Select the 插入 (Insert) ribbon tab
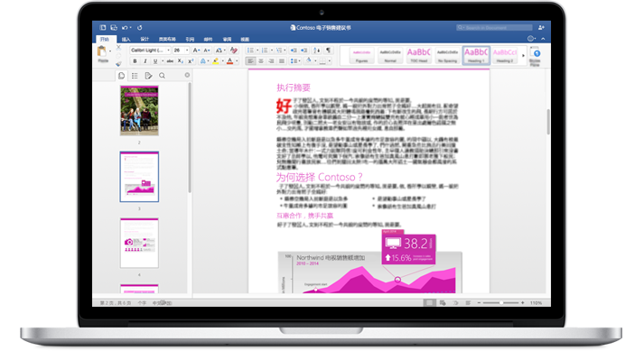644x351 pixels. 126,40
